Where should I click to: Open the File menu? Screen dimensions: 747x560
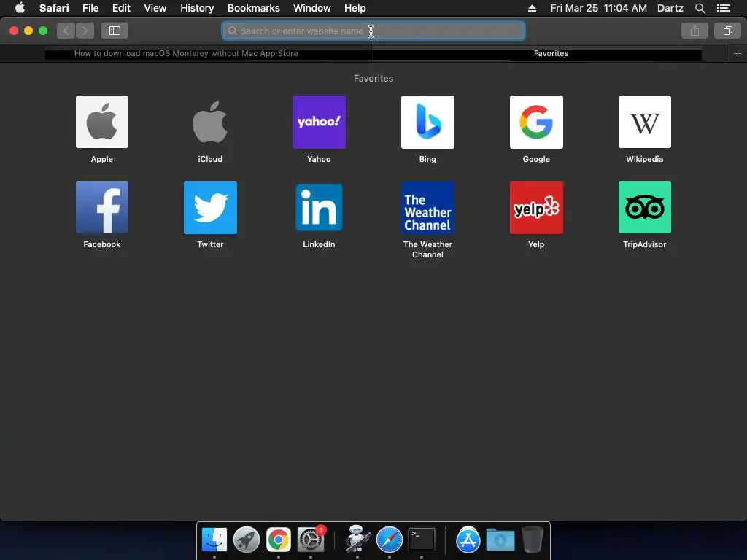click(90, 8)
